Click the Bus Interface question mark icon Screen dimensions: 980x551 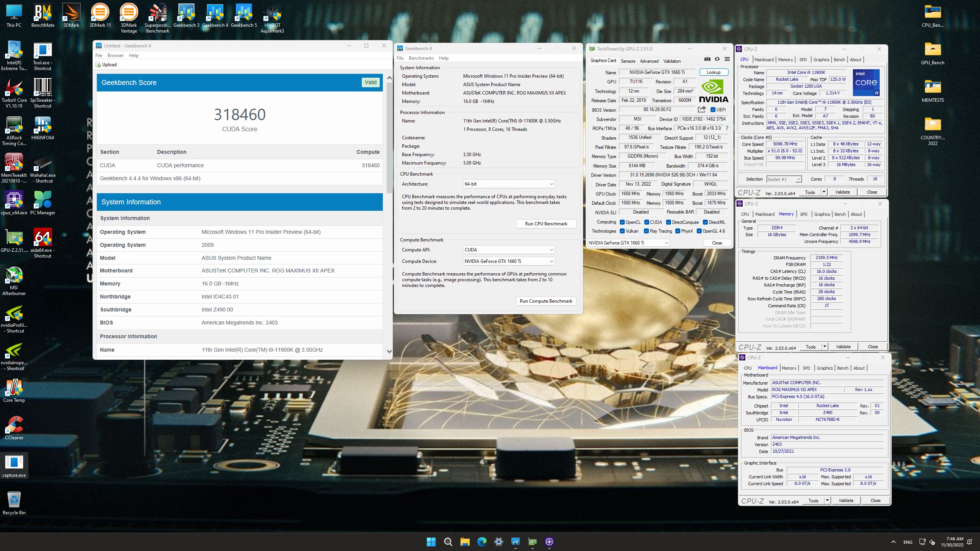coord(727,128)
